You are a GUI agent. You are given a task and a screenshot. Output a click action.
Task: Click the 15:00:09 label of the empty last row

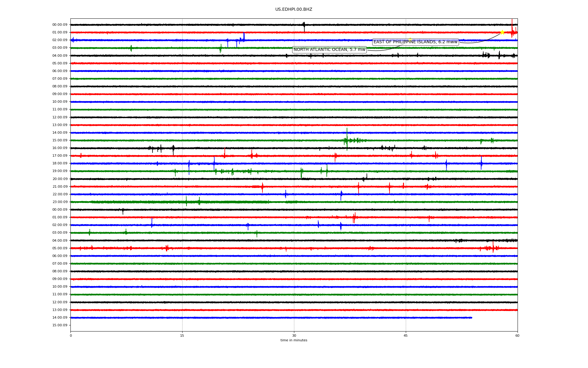coord(60,325)
